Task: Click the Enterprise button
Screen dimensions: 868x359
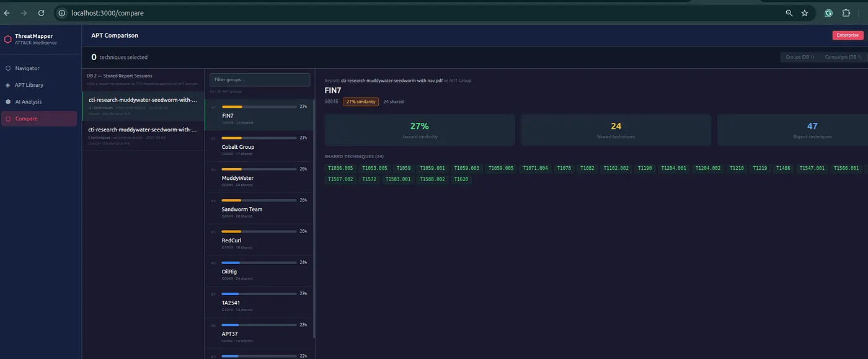Action: [x=848, y=35]
